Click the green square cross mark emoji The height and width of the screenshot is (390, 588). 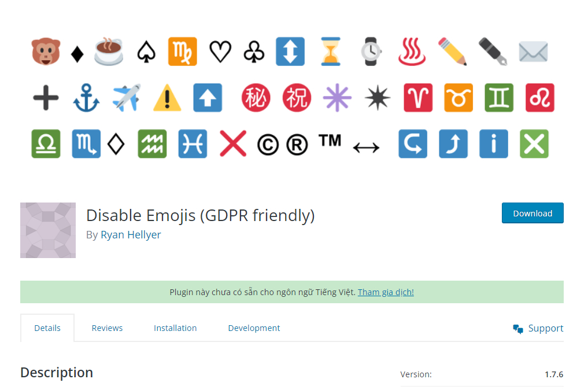534,144
